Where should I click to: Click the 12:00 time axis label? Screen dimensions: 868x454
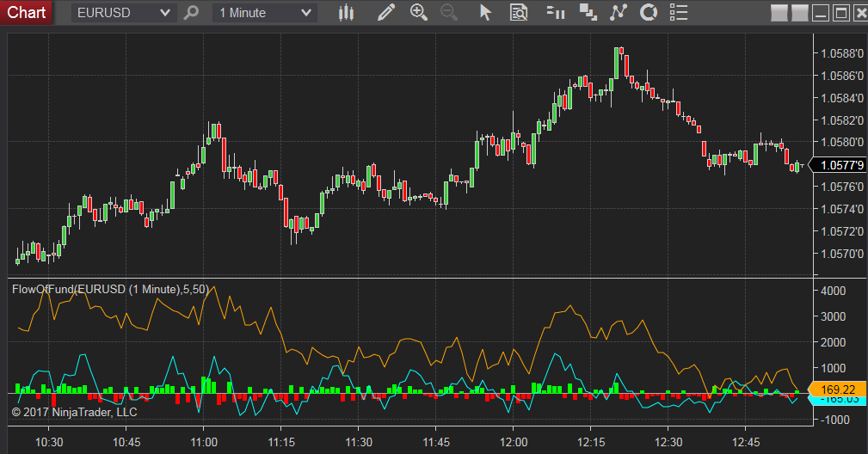pos(514,442)
